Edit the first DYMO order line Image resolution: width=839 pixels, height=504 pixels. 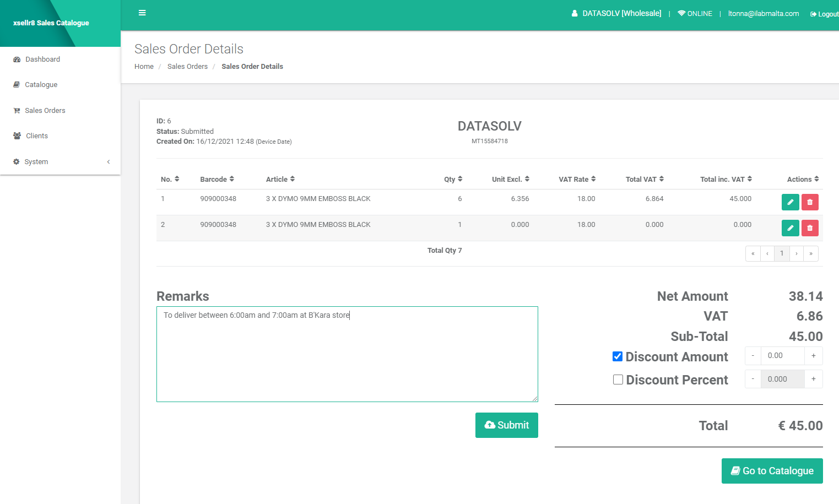791,202
